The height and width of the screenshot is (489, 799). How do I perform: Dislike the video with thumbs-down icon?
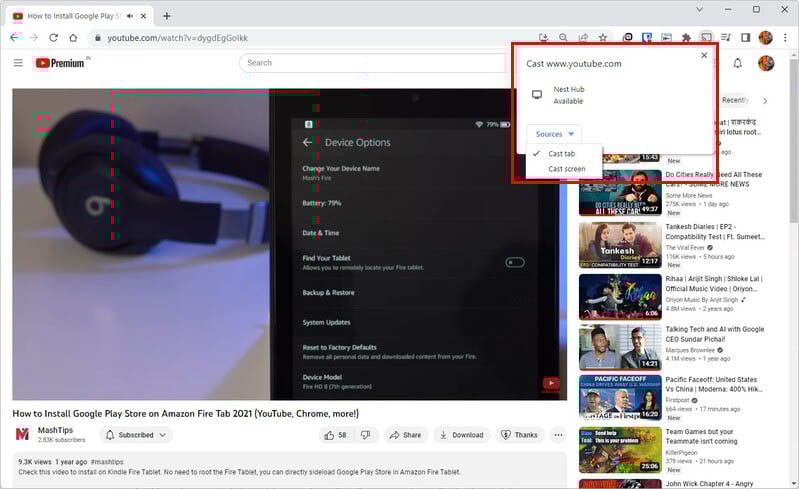coord(365,435)
